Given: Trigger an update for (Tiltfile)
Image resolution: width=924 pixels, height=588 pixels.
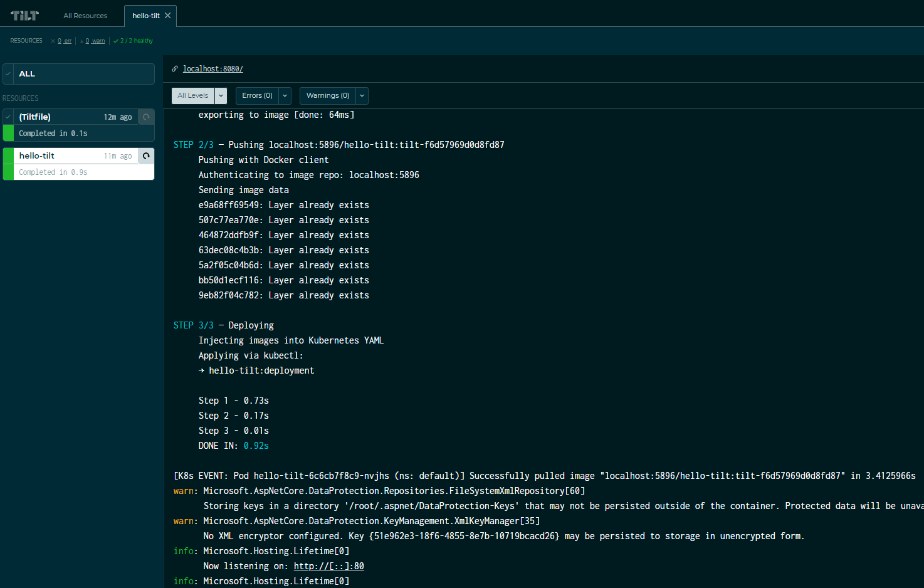Looking at the screenshot, I should [x=146, y=117].
